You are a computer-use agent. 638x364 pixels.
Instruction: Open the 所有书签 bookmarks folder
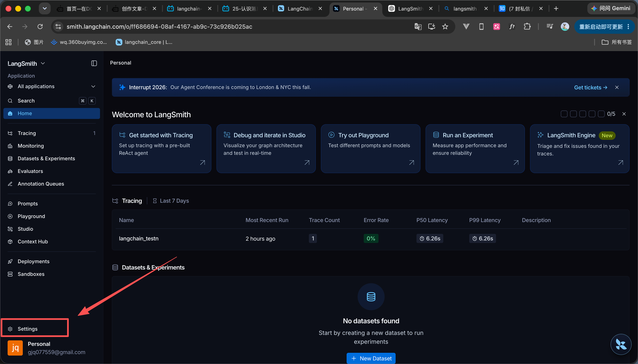tap(616, 42)
